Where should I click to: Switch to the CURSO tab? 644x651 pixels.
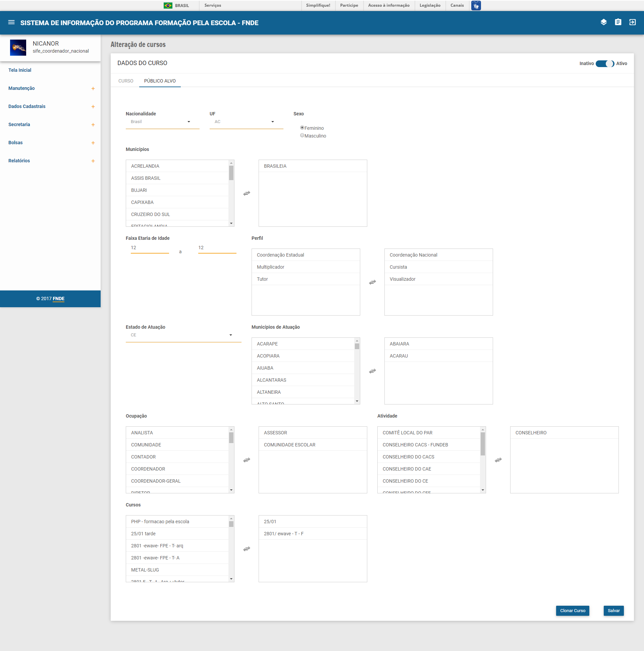(126, 81)
